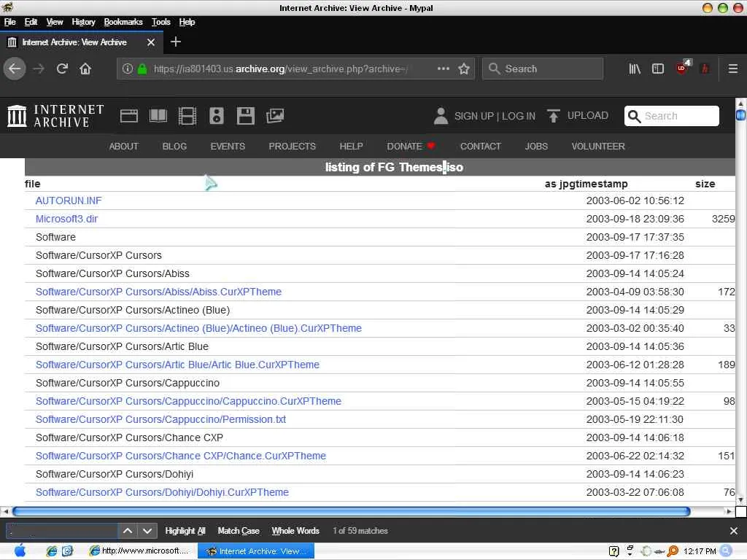Bookmark this page with the star
This screenshot has width=747, height=560.
pyautogui.click(x=464, y=69)
